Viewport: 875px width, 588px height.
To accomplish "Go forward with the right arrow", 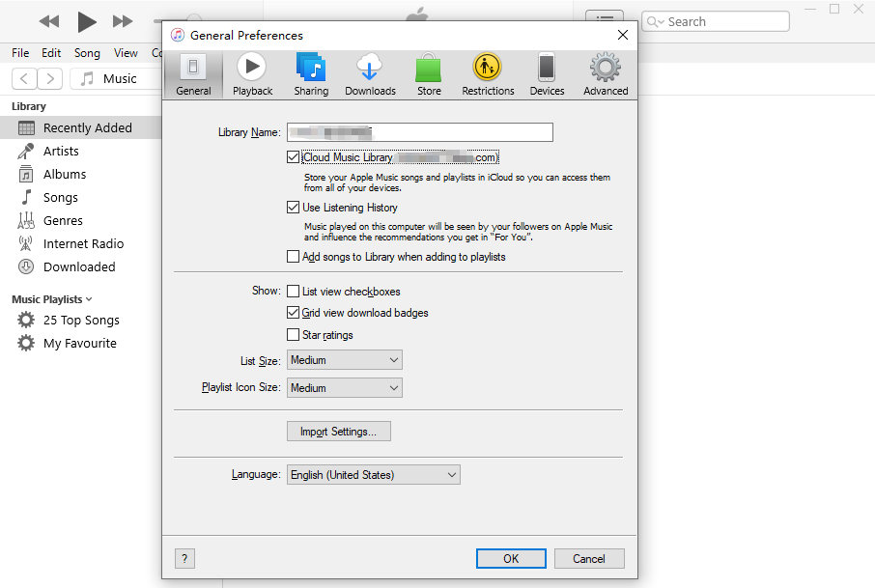I will (x=50, y=78).
